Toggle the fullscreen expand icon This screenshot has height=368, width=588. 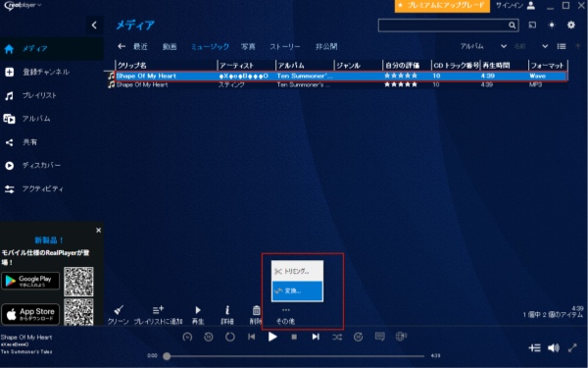pos(572,348)
